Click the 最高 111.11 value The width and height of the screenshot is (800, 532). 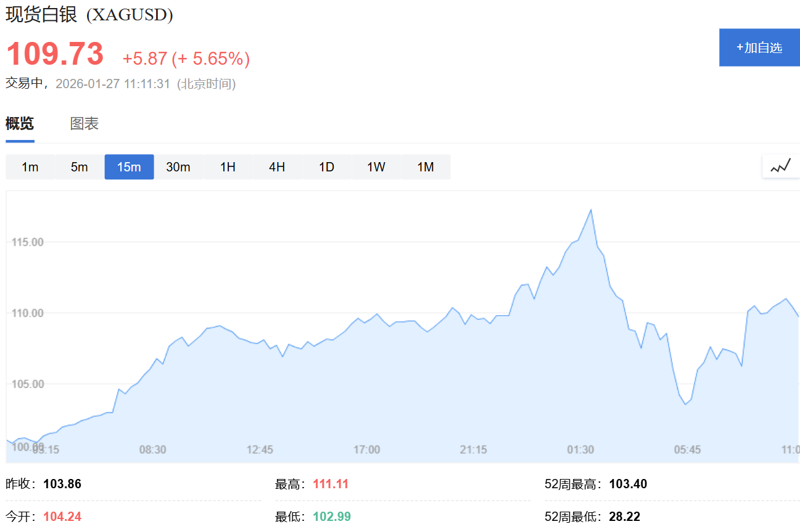coord(331,484)
